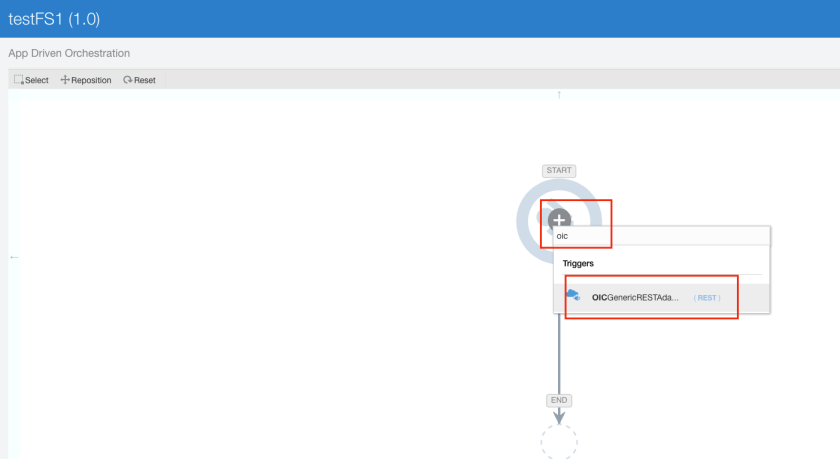This screenshot has width=840, height=459.
Task: Click the Select toolbar label
Action: tap(37, 80)
